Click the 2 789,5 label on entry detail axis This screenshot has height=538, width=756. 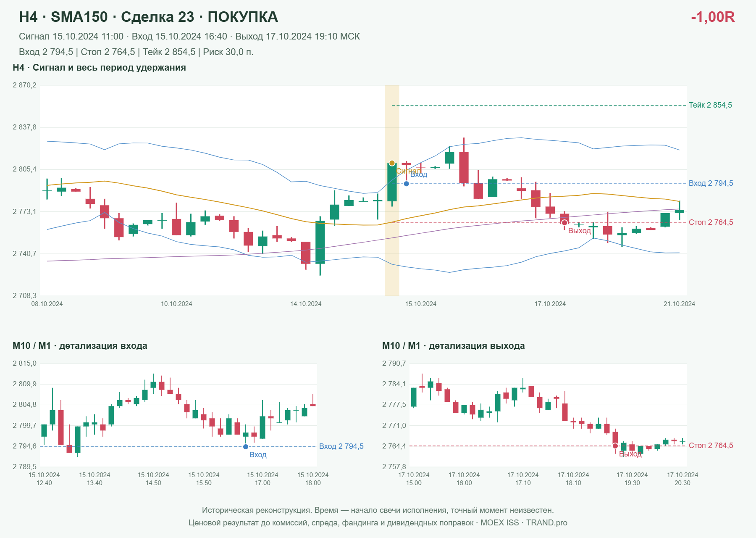point(24,467)
